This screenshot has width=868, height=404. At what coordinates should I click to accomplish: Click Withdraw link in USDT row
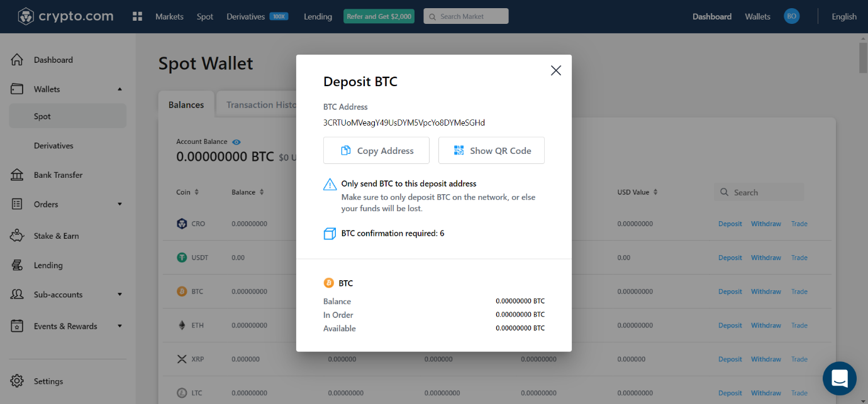766,258
